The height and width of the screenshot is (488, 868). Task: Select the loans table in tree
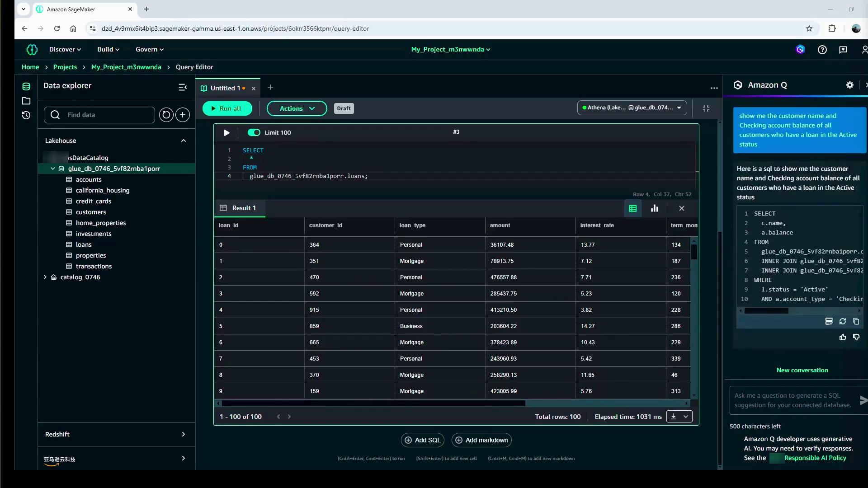[84, 244]
